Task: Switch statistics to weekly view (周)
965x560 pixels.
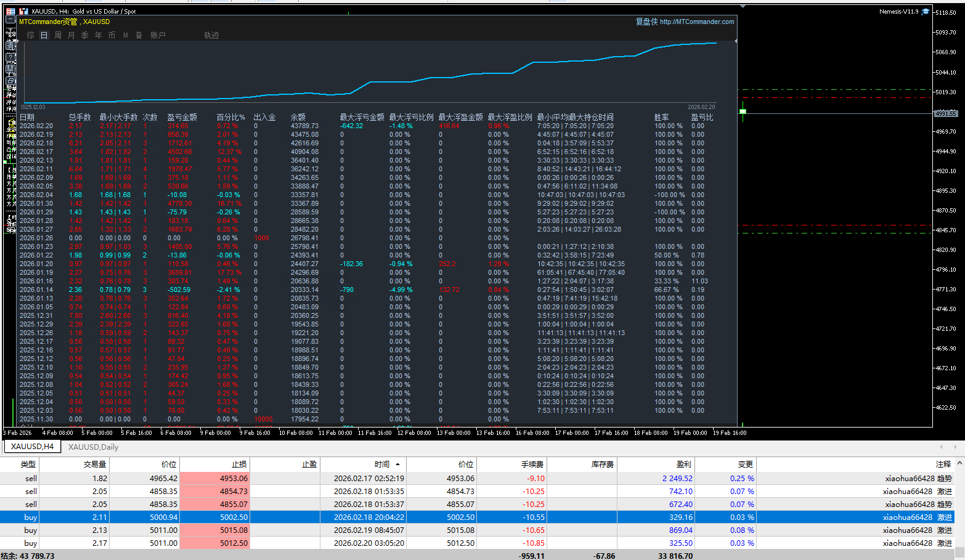Action: [58, 36]
